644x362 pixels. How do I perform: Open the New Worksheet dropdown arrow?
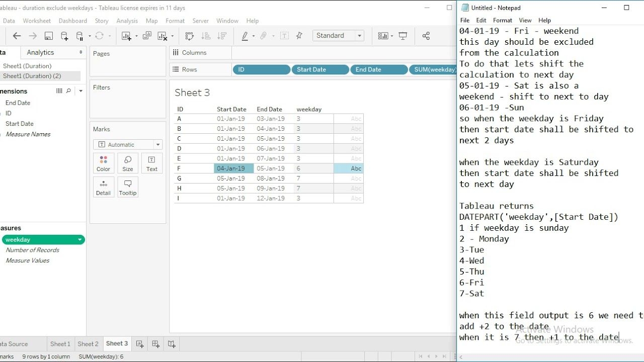(x=136, y=36)
